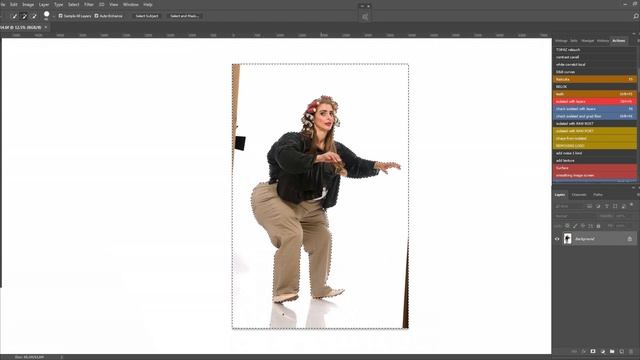Toggle the type layer filter icon
Image resolution: width=640 pixels, height=360 pixels.
(607, 206)
